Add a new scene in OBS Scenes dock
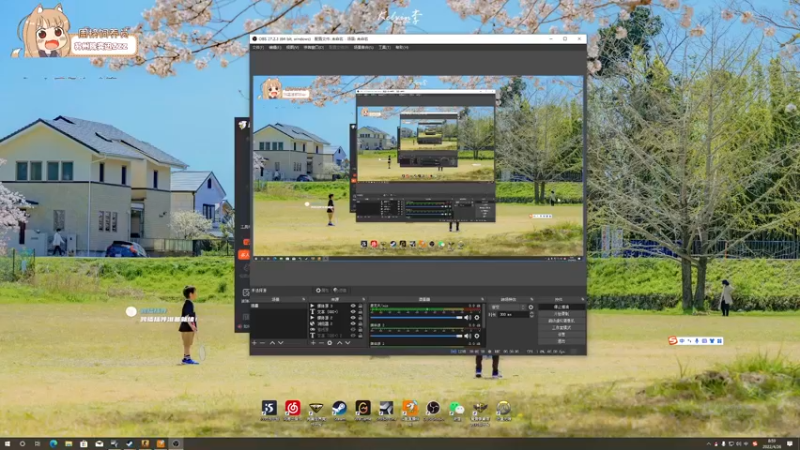 [254, 343]
